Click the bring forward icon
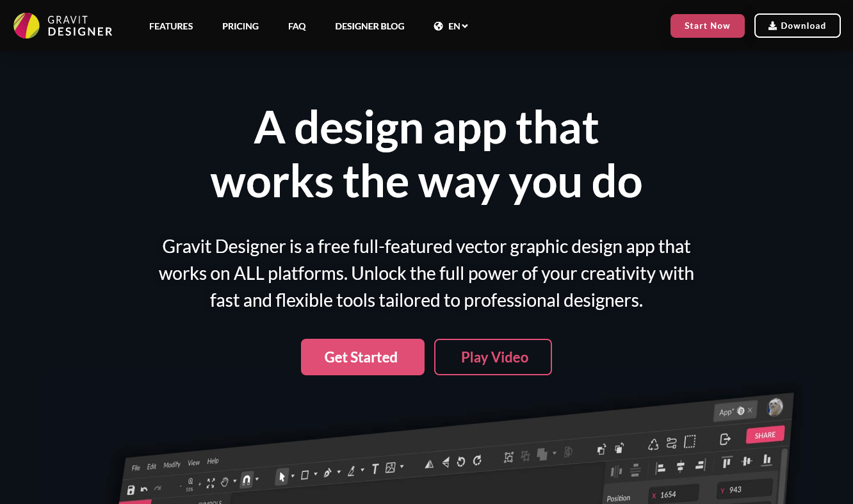This screenshot has height=504, width=853. 601,449
